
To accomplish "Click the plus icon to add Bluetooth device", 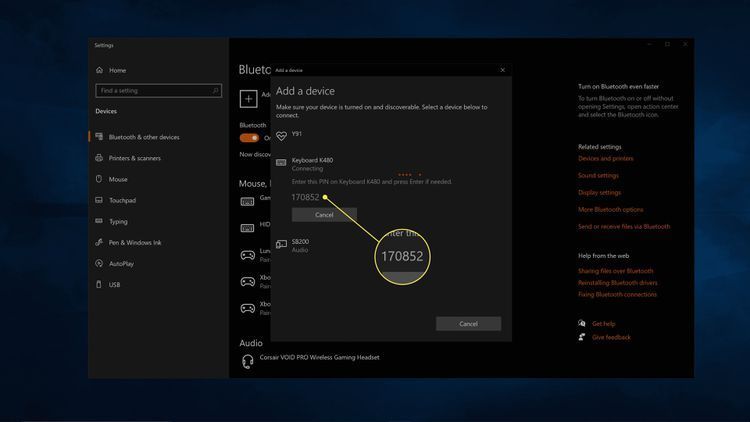I will click(x=248, y=98).
